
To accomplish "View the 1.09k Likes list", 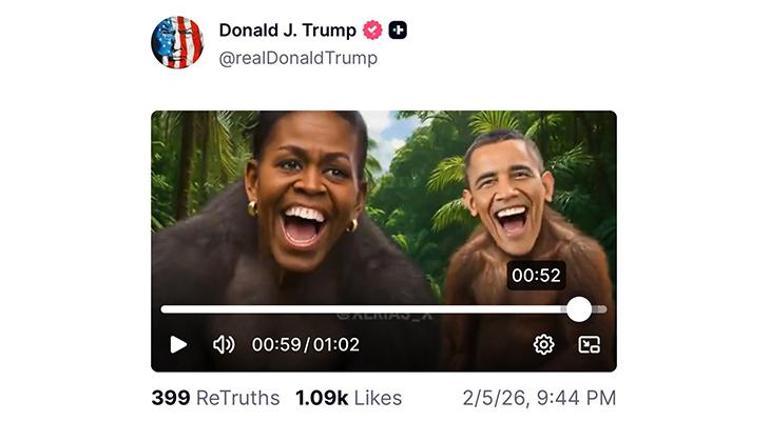I will pyautogui.click(x=348, y=397).
